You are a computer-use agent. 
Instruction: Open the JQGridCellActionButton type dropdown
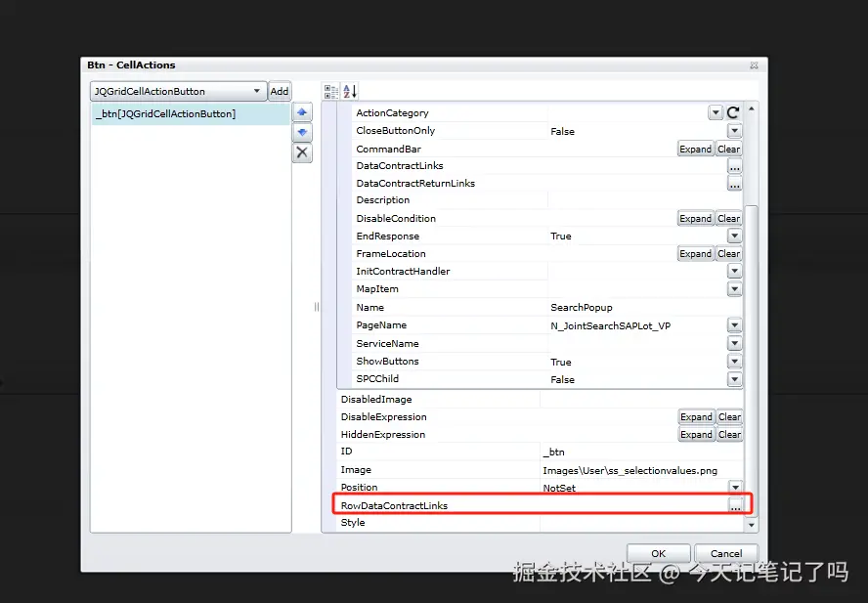tap(257, 91)
